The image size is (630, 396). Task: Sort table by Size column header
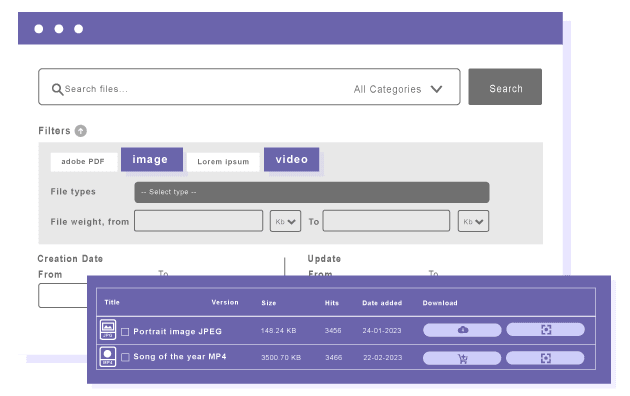coord(269,303)
